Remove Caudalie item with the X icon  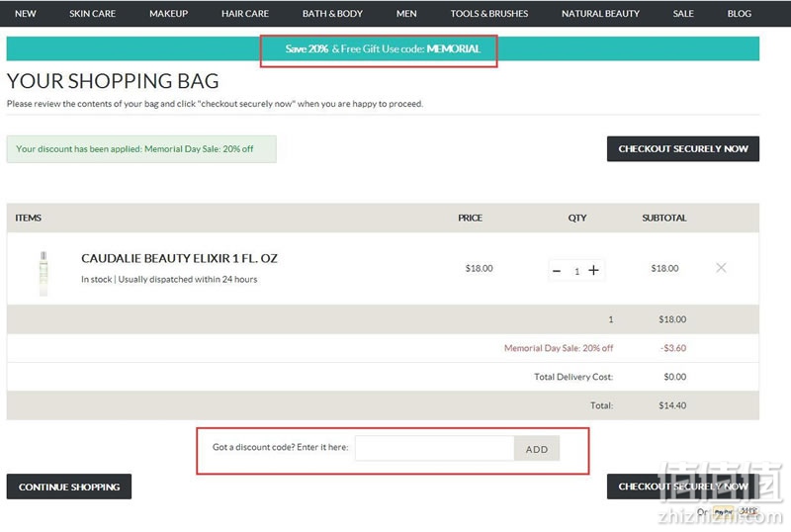(x=721, y=268)
